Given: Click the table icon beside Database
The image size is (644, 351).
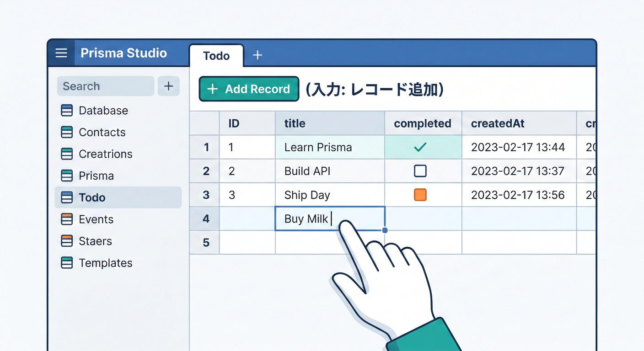Looking at the screenshot, I should pos(67,110).
